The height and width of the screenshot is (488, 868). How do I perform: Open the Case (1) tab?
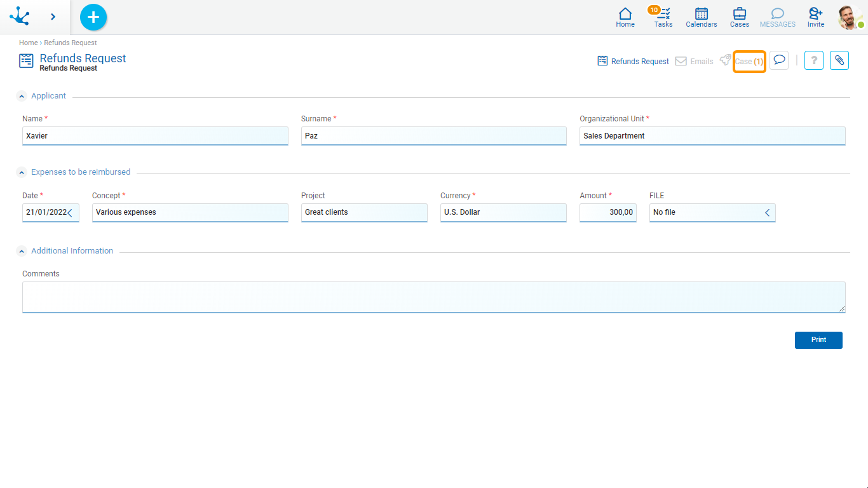pos(749,62)
